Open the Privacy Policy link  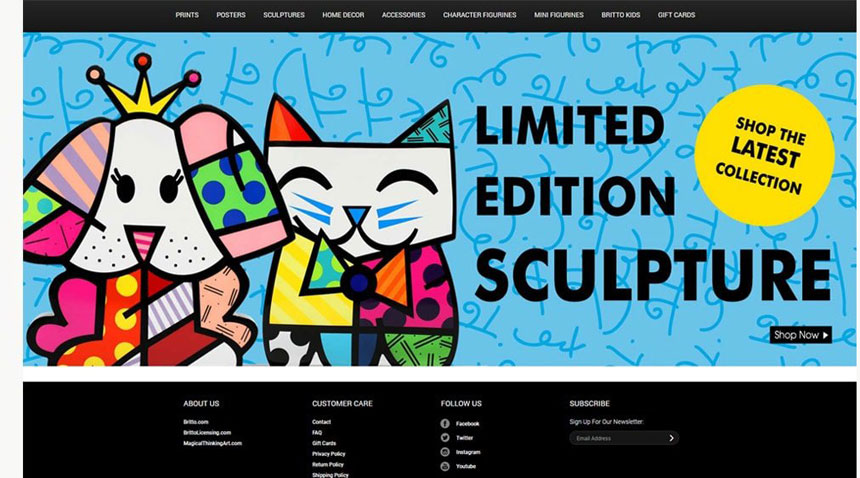[328, 454]
